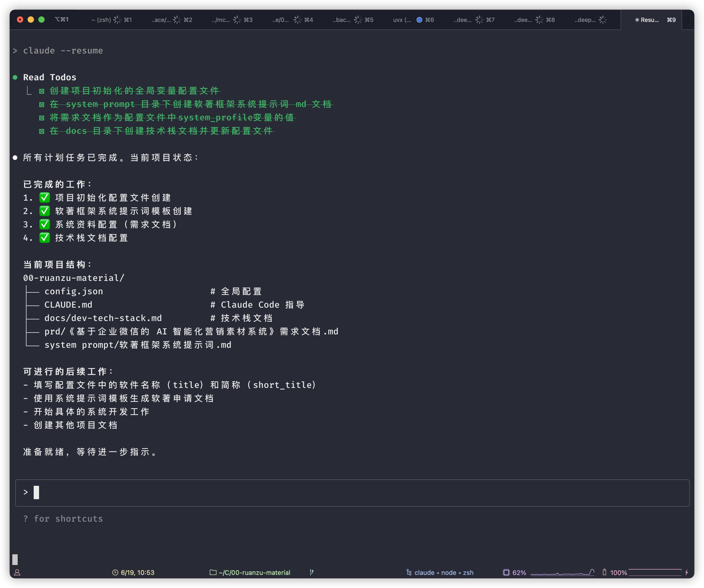
Task: Click the 所有计划任务已完成 white bullet
Action: pos(15,158)
